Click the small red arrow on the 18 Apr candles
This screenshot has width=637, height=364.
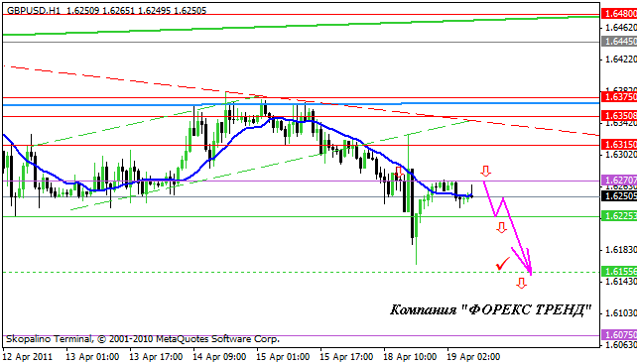400,172
